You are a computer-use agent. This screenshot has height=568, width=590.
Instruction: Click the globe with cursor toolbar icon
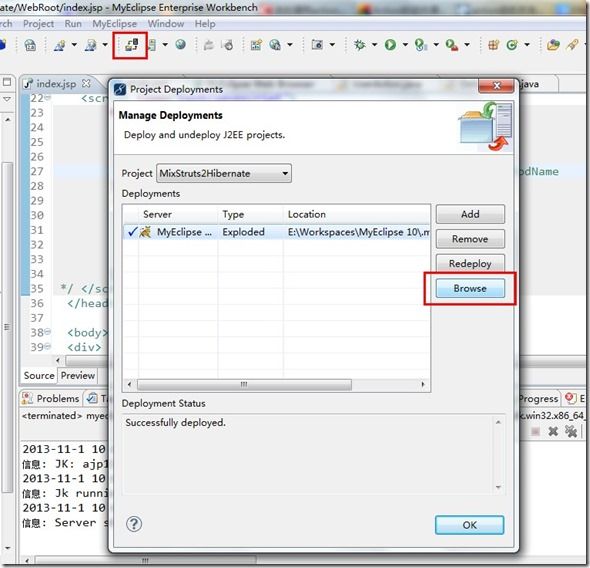click(x=275, y=45)
